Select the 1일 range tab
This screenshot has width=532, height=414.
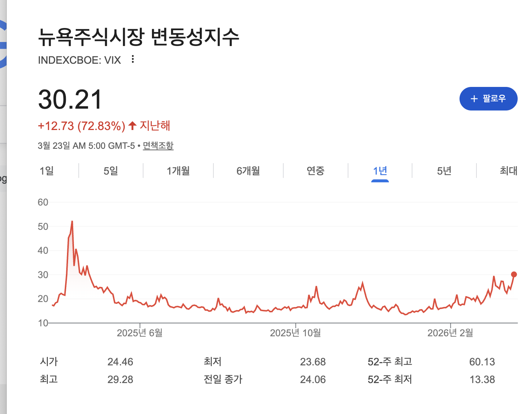pyautogui.click(x=47, y=171)
